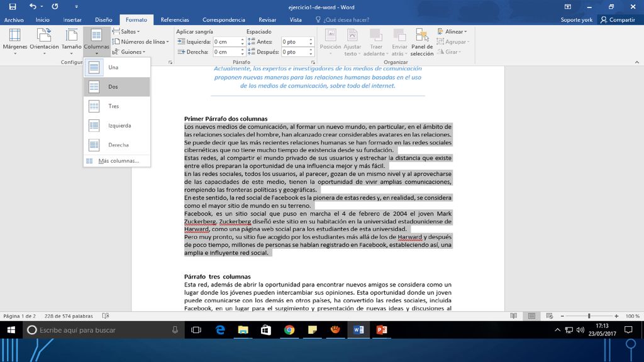The width and height of the screenshot is (644, 362).
Task: Adjust the Antes spacing spinner arrows
Action: click(x=311, y=42)
